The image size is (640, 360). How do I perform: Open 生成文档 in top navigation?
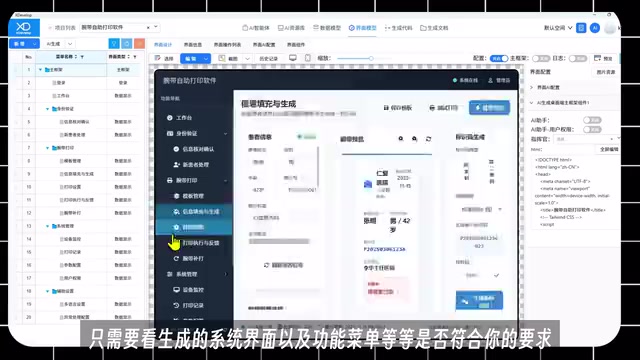(x=434, y=28)
